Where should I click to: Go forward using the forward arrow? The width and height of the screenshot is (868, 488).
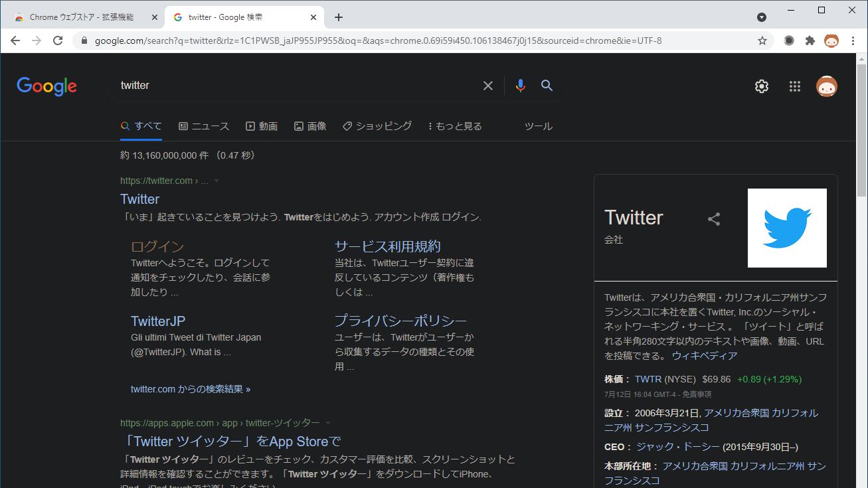pos(37,41)
